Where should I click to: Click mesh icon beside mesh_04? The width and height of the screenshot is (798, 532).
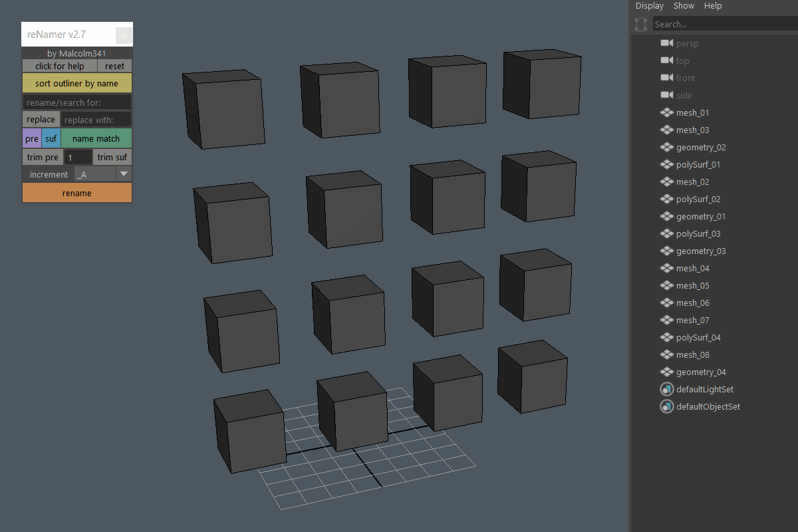point(667,268)
